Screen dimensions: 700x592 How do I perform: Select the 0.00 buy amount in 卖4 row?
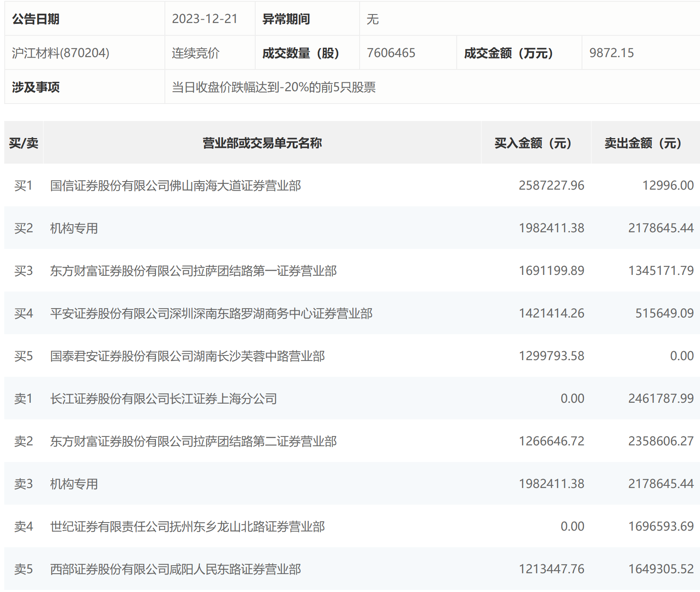point(573,526)
